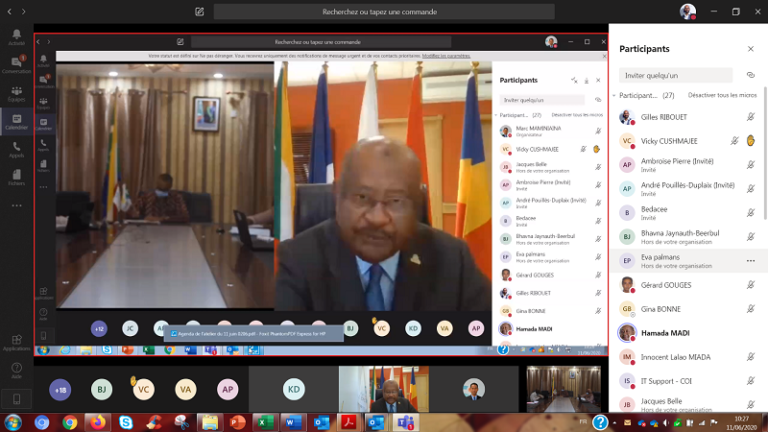Open the Activité notifications bell
Viewport: 768px width, 432px height.
tap(16, 36)
